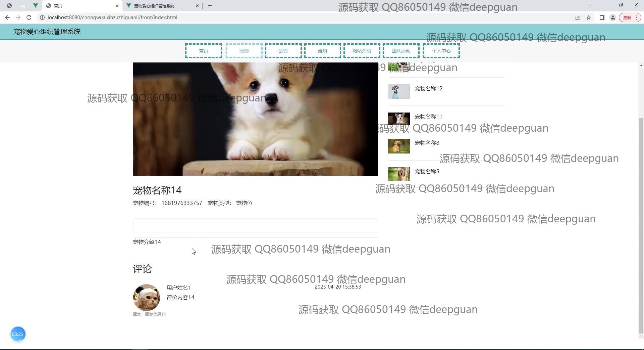The image size is (644, 350).
Task: Close the 首页 tab
Action: tap(117, 6)
